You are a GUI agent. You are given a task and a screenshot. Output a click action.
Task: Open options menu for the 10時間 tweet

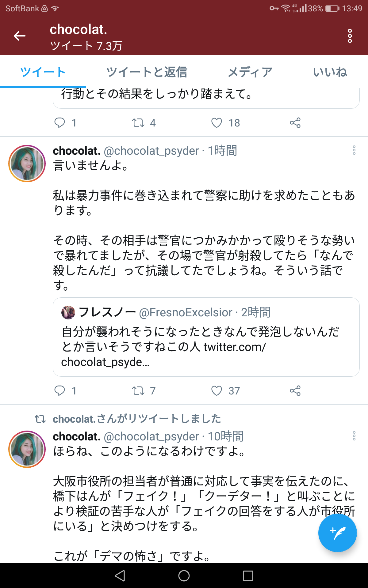354,436
